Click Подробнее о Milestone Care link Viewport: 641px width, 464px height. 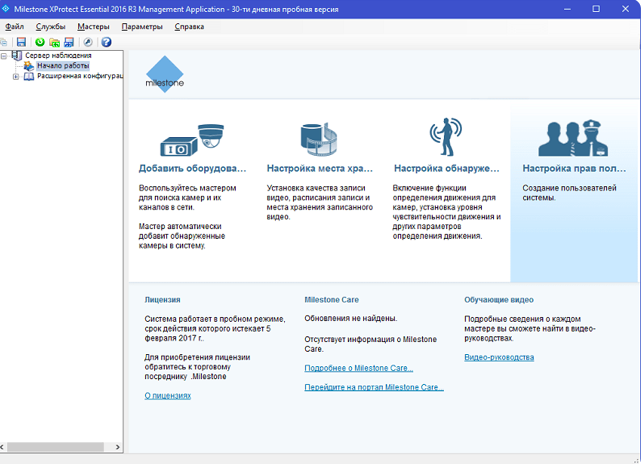pos(359,368)
